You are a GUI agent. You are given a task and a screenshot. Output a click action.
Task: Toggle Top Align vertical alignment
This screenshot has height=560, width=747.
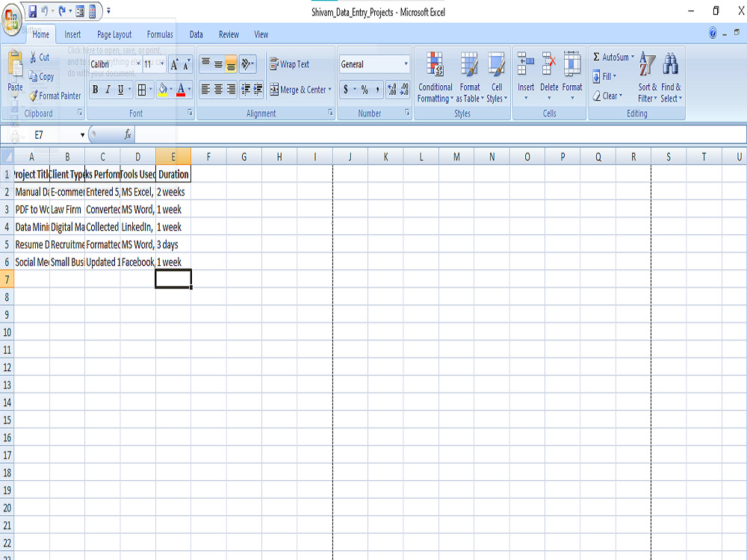pos(206,63)
